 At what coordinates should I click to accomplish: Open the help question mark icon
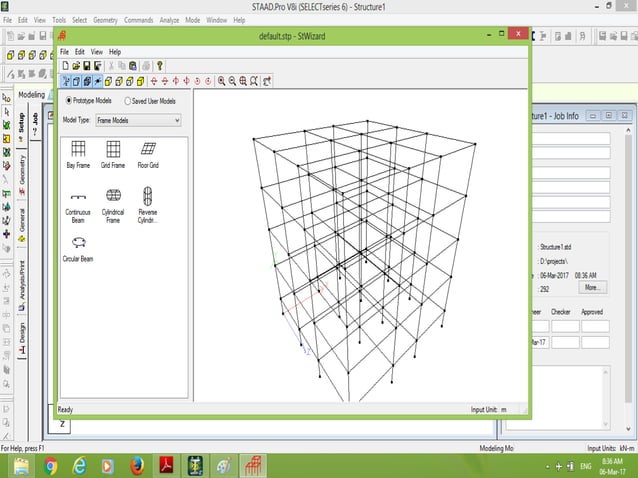160,65
